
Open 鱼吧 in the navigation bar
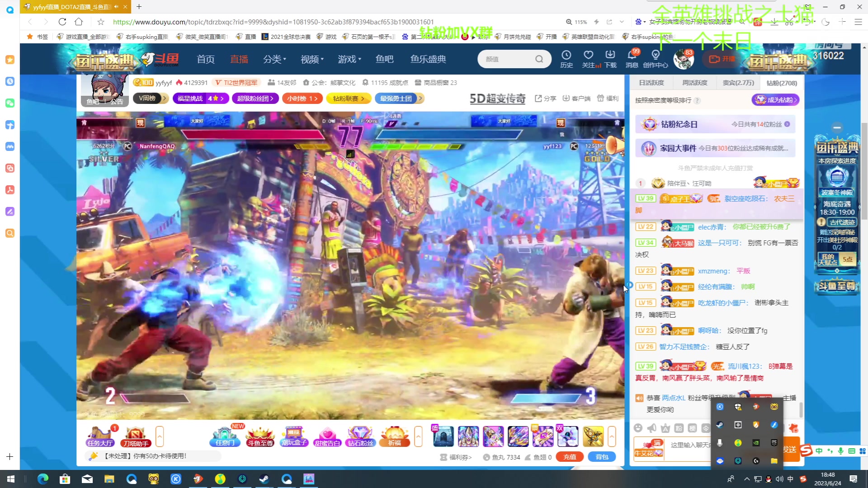(x=384, y=59)
